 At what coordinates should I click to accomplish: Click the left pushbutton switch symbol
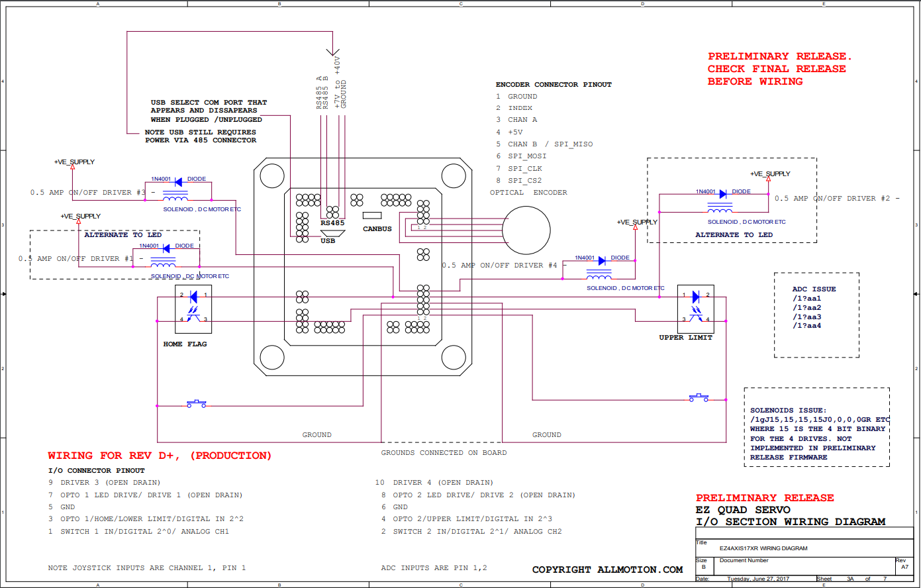pos(197,403)
